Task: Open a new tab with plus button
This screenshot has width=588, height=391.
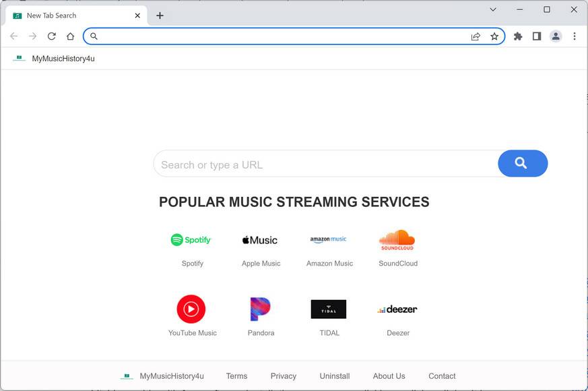Action: [x=160, y=16]
